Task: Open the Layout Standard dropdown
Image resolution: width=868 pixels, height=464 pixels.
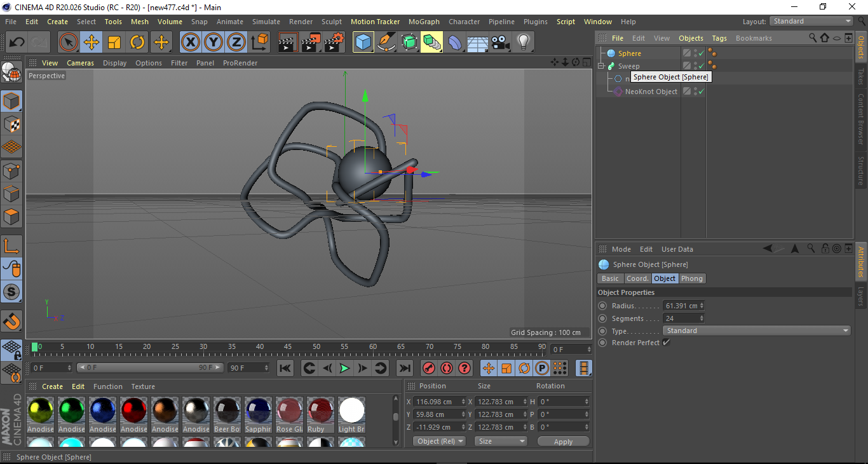Action: (812, 21)
